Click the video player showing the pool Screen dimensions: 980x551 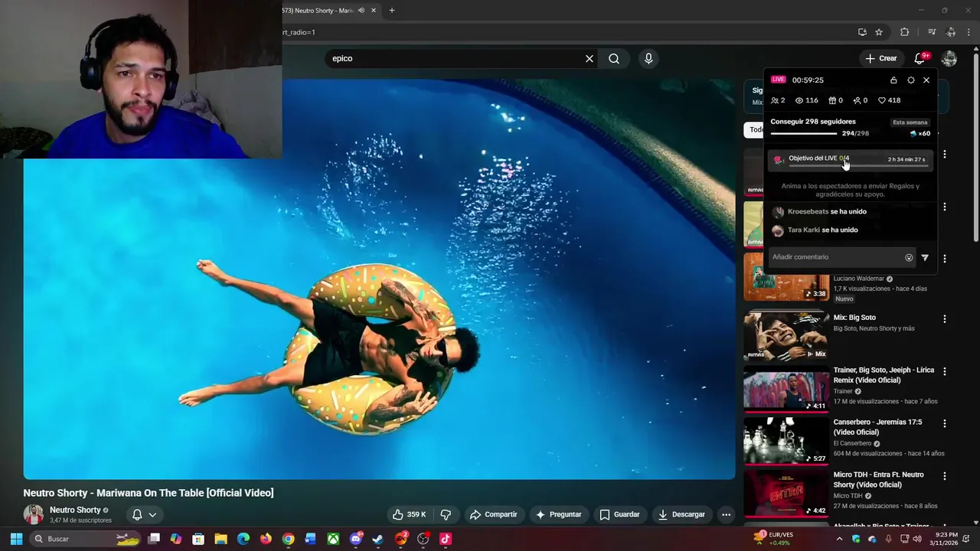[x=379, y=279]
